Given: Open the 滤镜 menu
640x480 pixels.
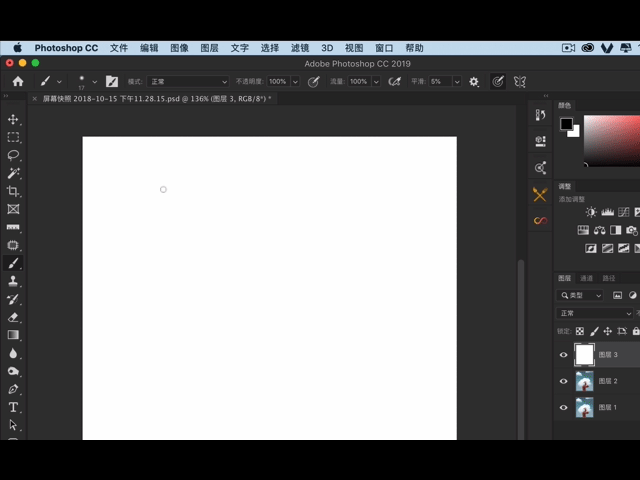Looking at the screenshot, I should (x=300, y=48).
